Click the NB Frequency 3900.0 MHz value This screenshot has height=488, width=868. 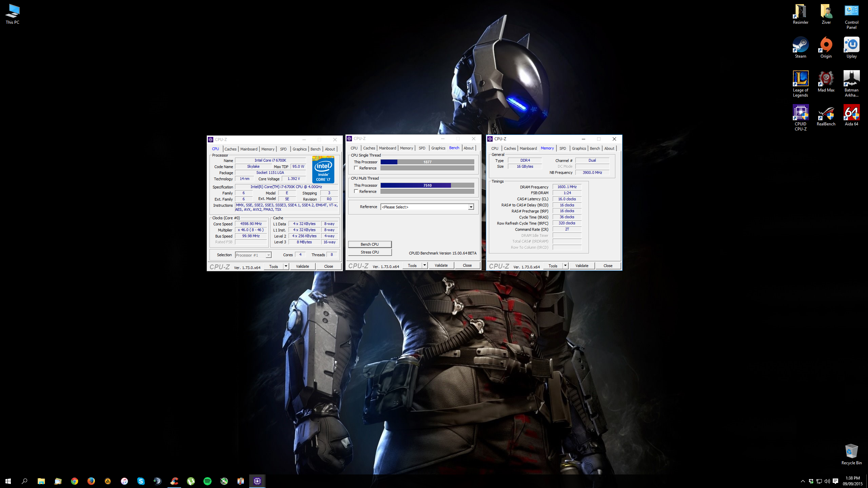[592, 172]
